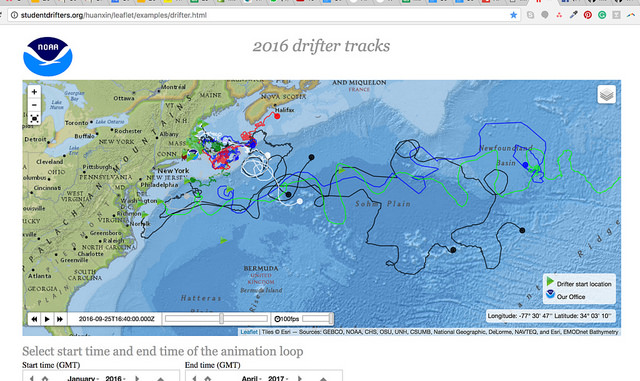Go to previous month in start time picker
This screenshot has width=640, height=381.
(31, 379)
